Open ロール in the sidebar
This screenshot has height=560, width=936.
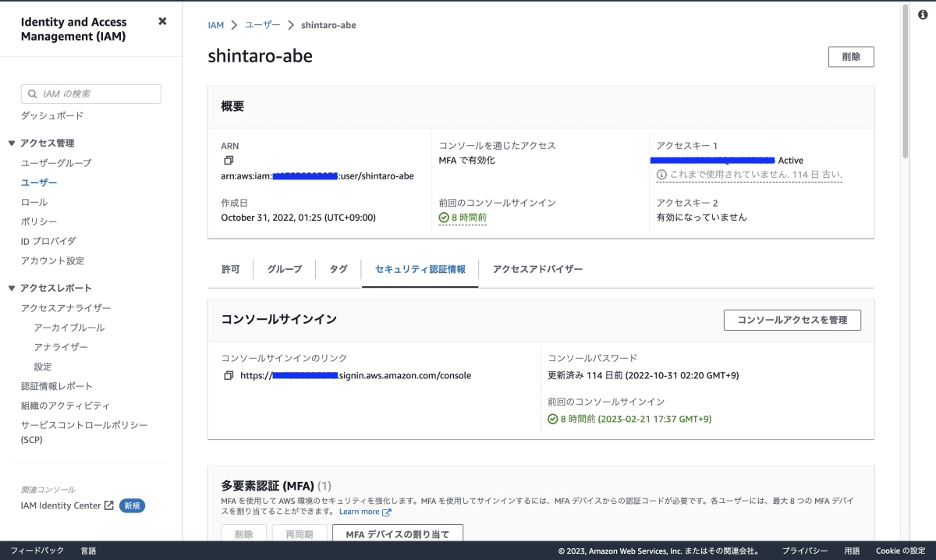pyautogui.click(x=34, y=202)
